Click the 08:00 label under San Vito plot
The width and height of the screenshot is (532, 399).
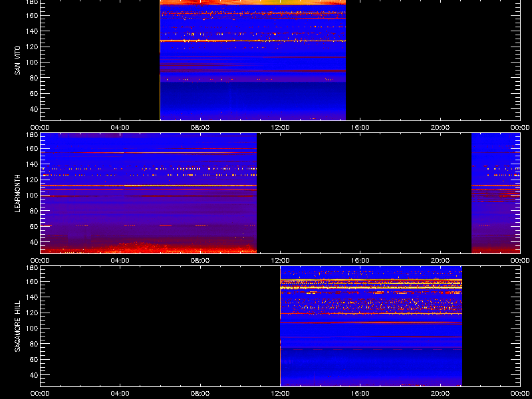200,128
